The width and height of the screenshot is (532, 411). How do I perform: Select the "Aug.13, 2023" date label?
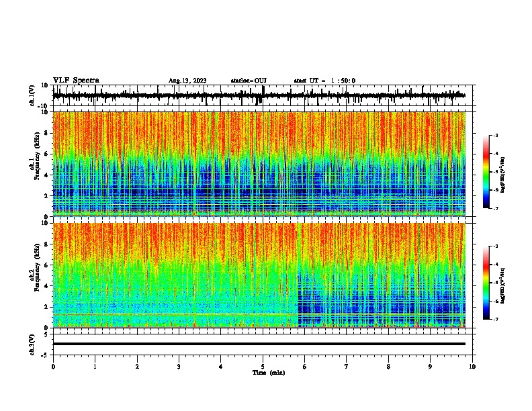coord(187,81)
